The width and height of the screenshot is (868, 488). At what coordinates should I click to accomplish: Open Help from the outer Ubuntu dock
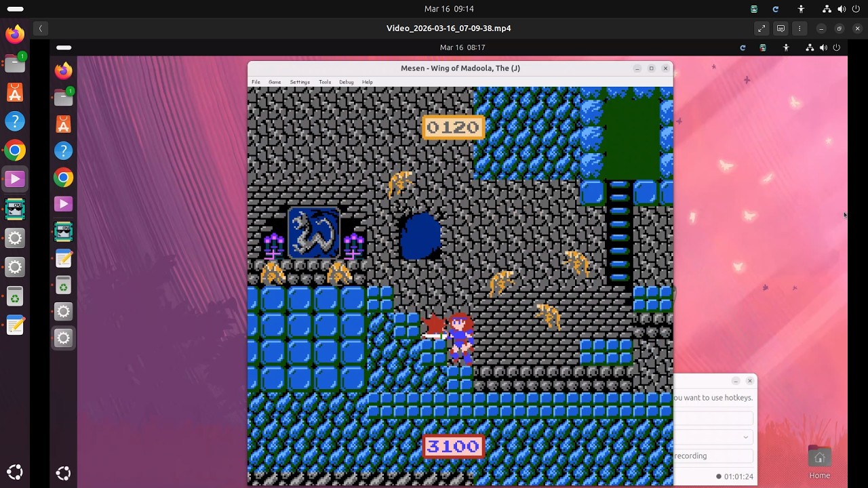click(15, 121)
